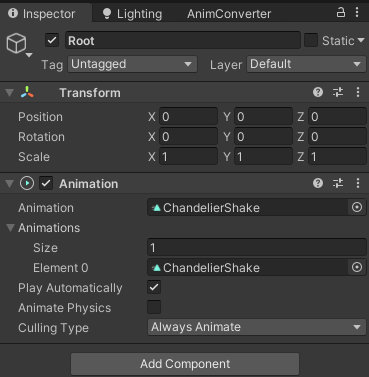
Task: Click the Transform component axes icon
Action: pyautogui.click(x=27, y=92)
